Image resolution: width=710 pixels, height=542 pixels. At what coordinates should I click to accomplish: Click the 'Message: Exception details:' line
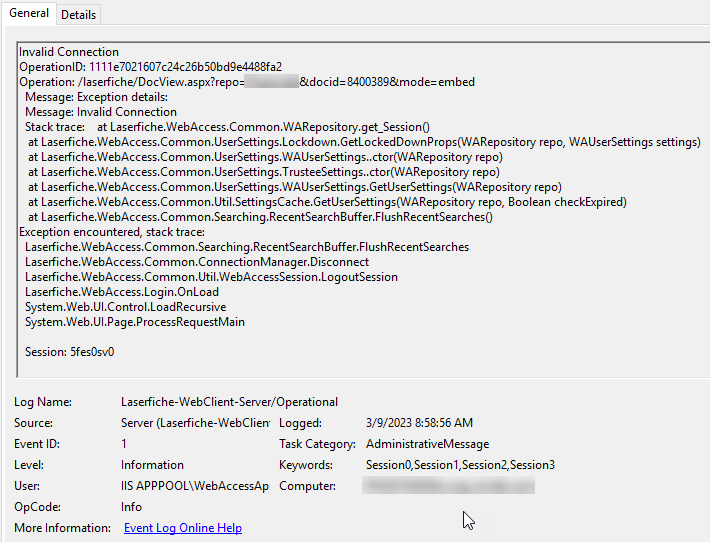click(x=96, y=97)
